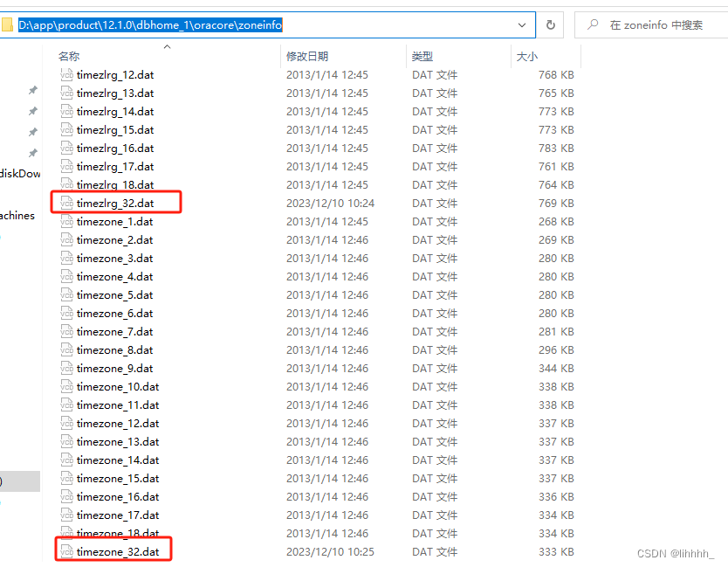The height and width of the screenshot is (567, 728).
Task: Click the file icon of timezlrg_16.dat
Action: [67, 149]
